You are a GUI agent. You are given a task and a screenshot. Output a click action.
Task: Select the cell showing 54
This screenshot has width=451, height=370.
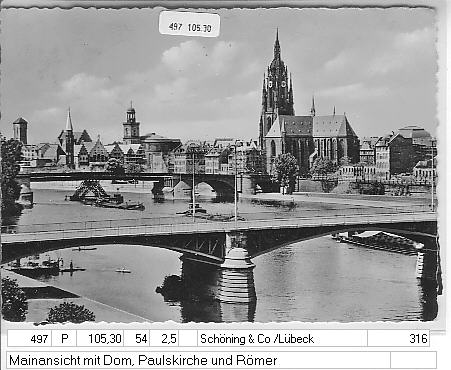click(x=137, y=339)
